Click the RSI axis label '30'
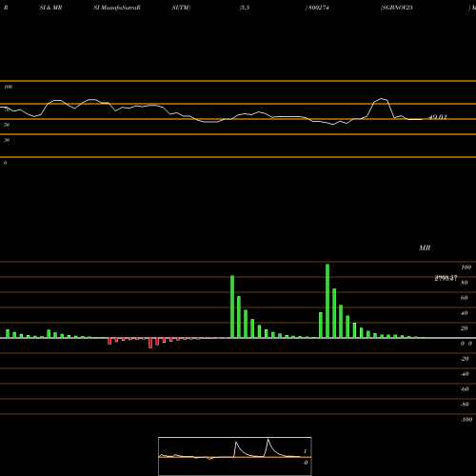 point(7,140)
